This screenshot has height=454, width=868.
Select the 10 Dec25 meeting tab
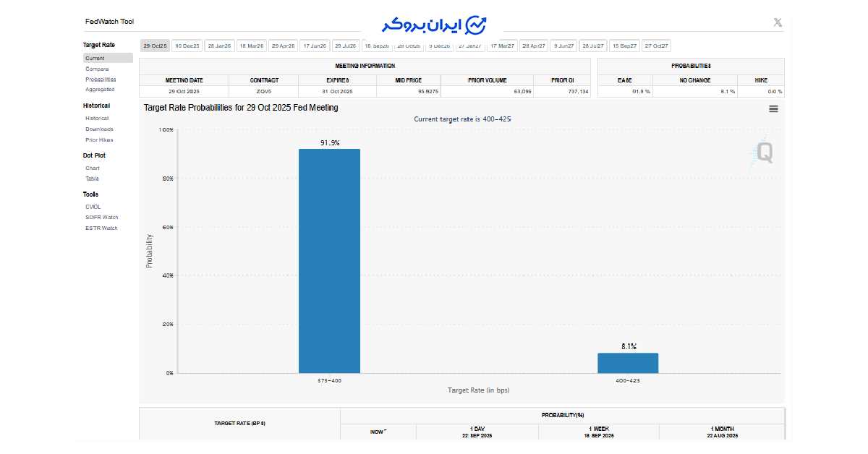click(187, 46)
